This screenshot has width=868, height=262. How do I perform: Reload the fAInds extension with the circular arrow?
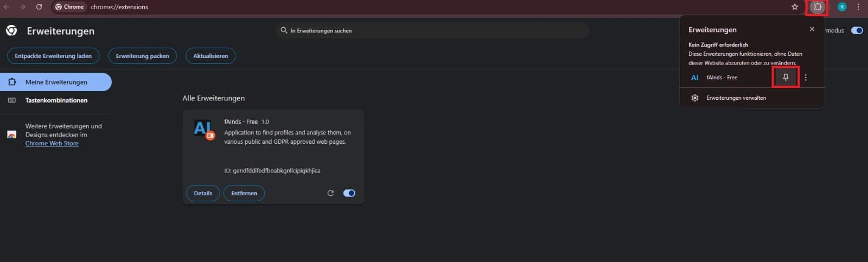point(330,193)
